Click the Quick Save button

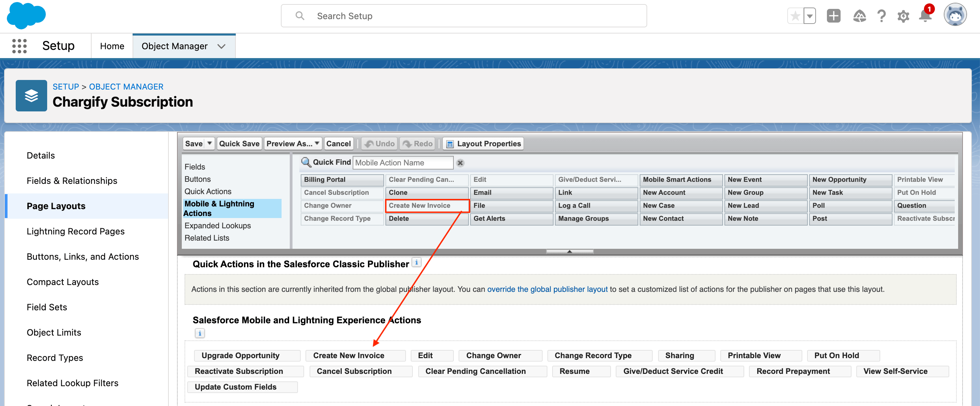coord(239,144)
